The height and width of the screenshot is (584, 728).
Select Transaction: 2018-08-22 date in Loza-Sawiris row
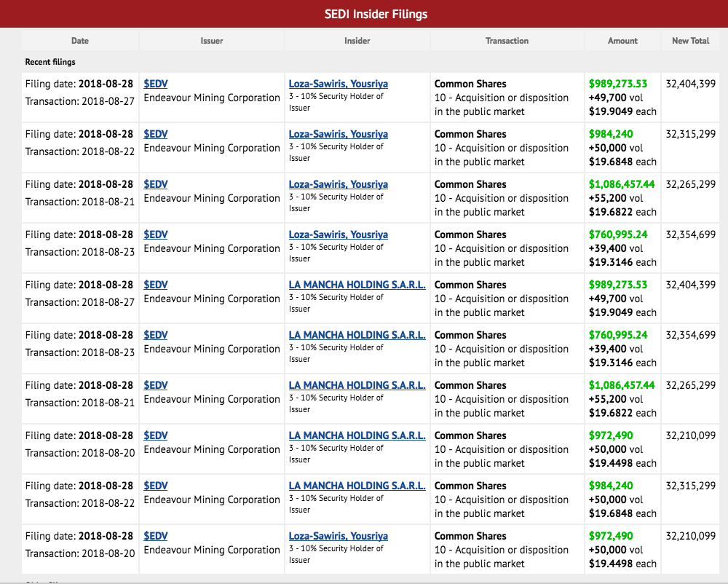[x=80, y=151]
